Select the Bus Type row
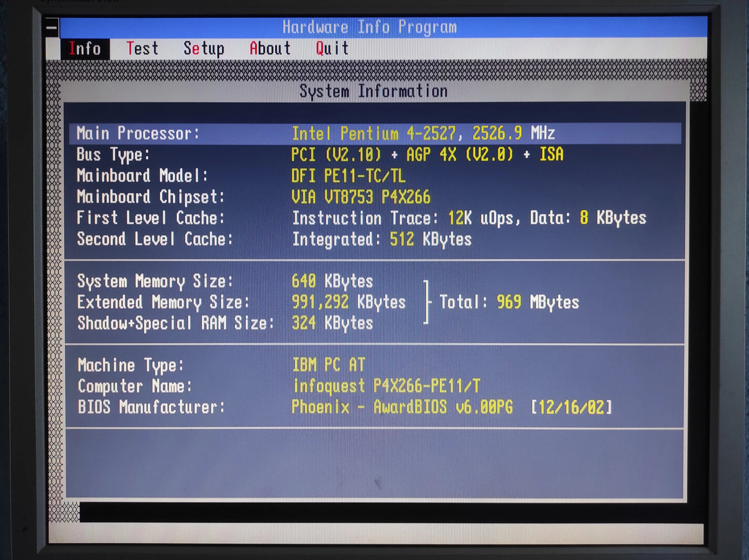The height and width of the screenshot is (560, 749). 375,154
